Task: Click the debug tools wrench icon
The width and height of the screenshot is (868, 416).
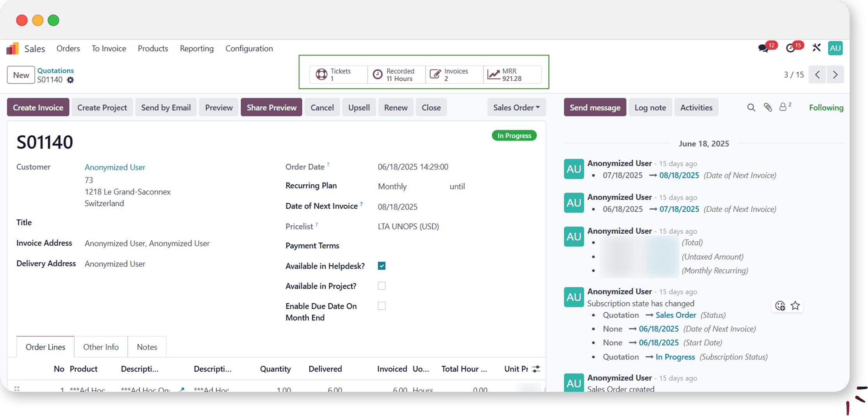Action: click(817, 48)
